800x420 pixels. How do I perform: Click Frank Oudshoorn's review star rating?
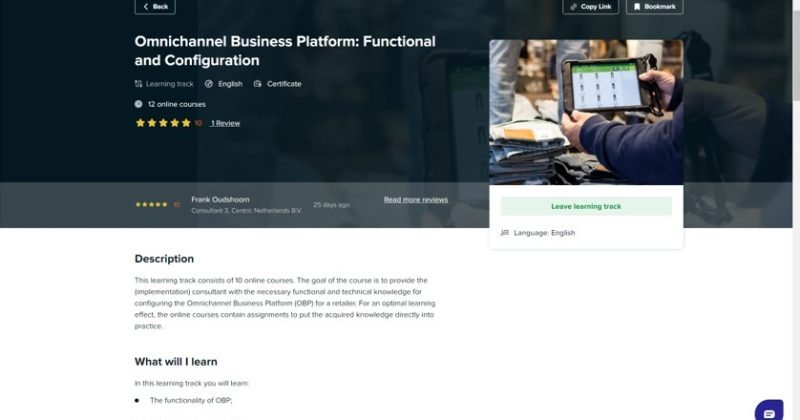click(x=152, y=205)
